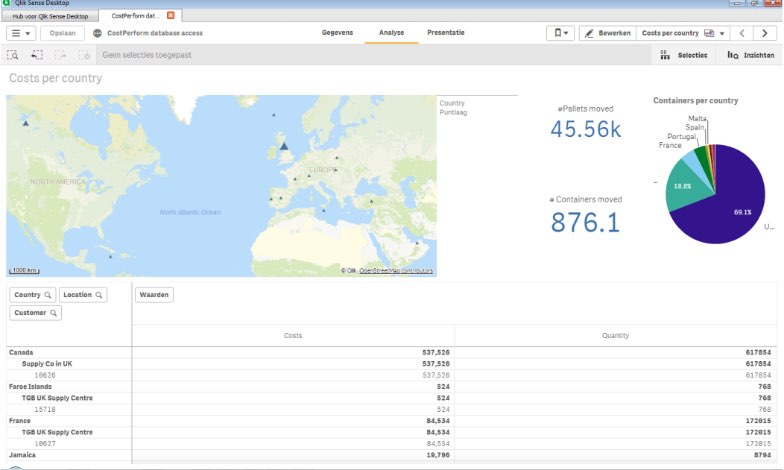Go to the next sheet arrow
The image size is (784, 470).
pos(766,33)
